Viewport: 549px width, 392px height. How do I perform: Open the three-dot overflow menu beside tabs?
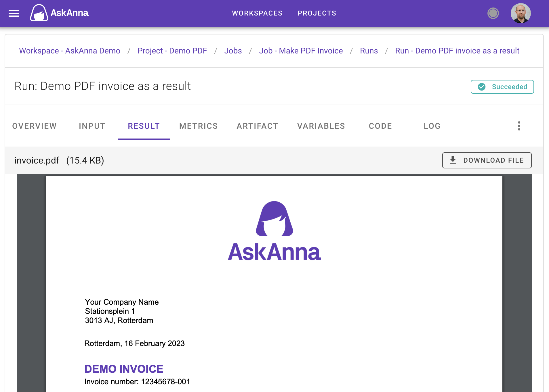tap(519, 126)
